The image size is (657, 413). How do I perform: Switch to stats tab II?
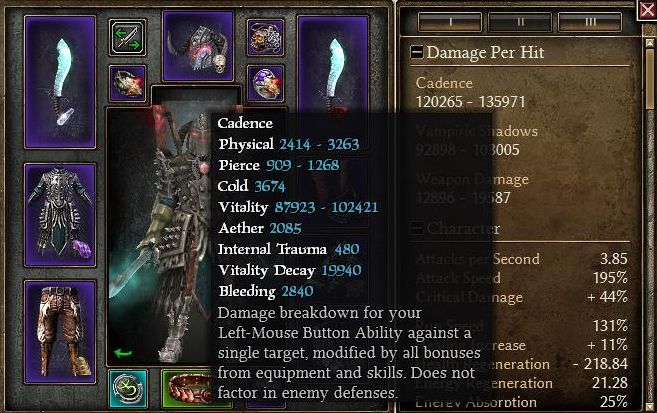pos(520,22)
